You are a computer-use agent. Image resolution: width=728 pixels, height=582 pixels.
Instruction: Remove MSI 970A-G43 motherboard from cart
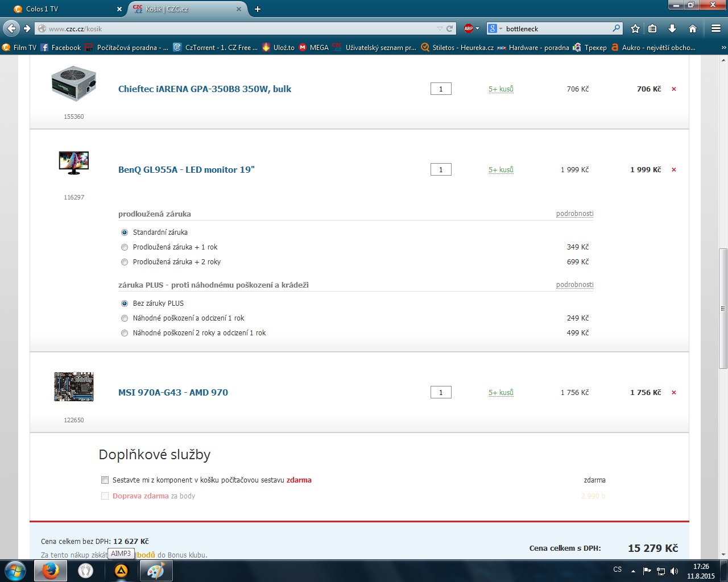[674, 393]
